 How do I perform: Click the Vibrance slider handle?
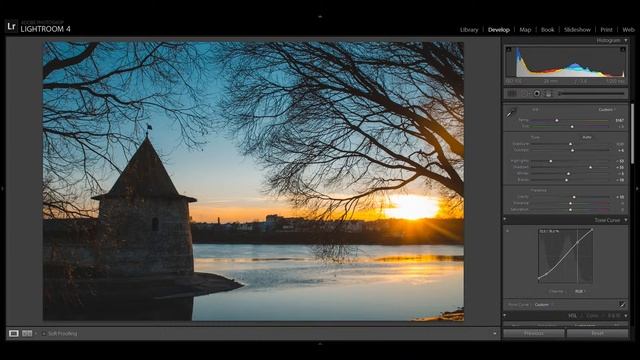pos(570,203)
